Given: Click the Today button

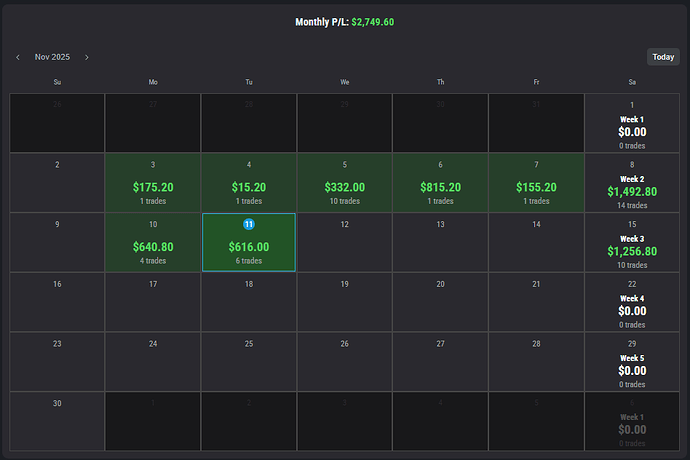Looking at the screenshot, I should (663, 57).
